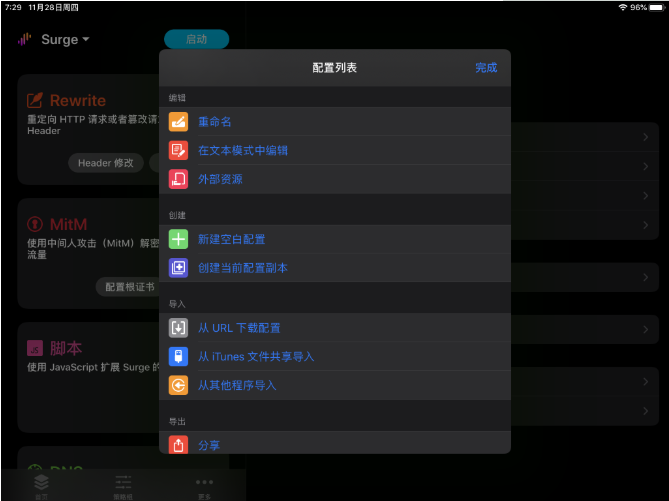
Task: Select 分享 export option
Action: [x=335, y=443]
